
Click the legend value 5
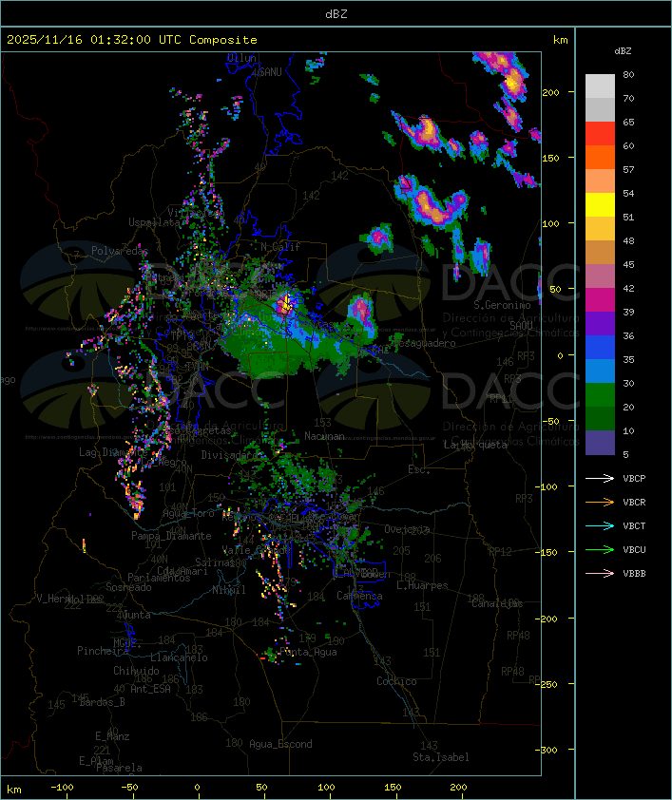coord(625,454)
